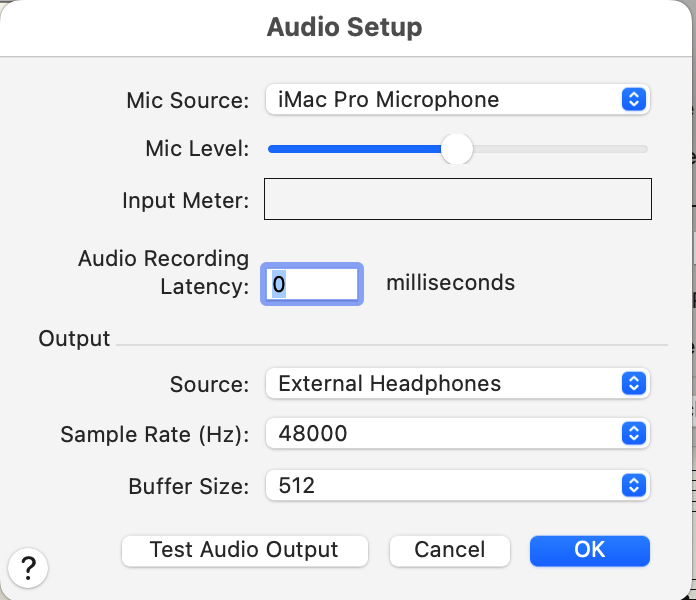Confirm settings with the blue OK button
Image resolution: width=696 pixels, height=600 pixels.
click(589, 550)
